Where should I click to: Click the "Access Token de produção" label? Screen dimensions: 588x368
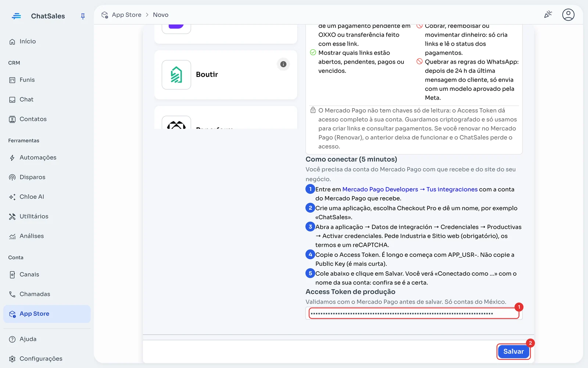point(350,292)
